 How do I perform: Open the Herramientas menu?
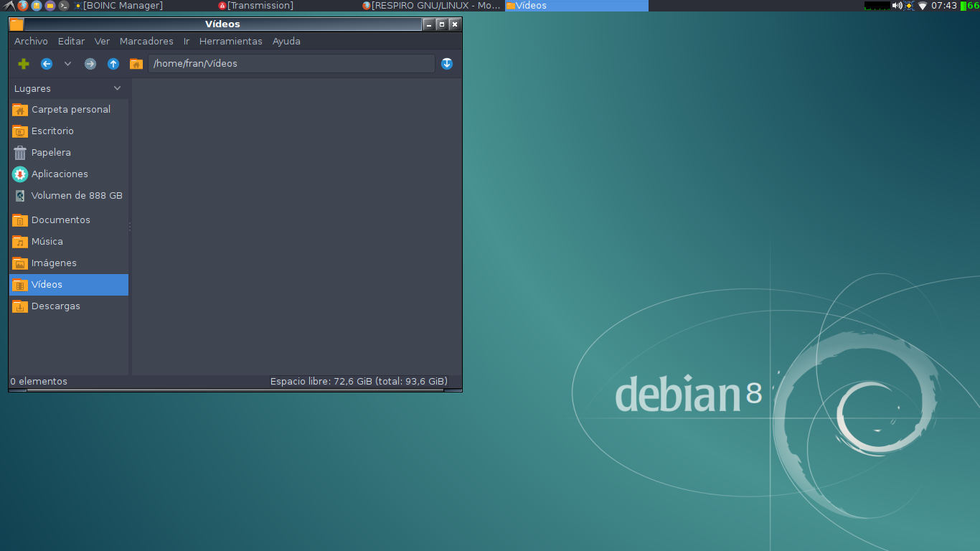pyautogui.click(x=230, y=41)
